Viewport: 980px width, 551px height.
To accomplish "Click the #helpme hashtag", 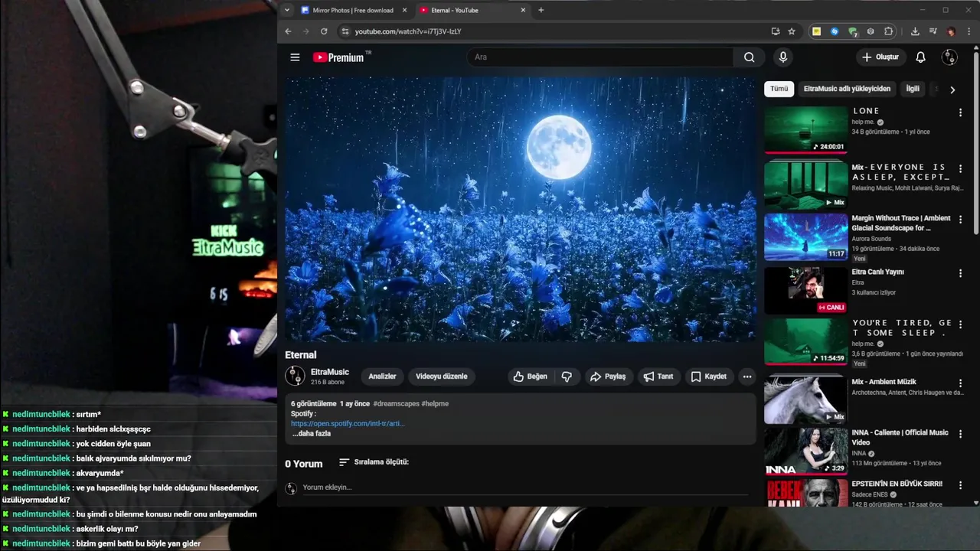I will (435, 403).
